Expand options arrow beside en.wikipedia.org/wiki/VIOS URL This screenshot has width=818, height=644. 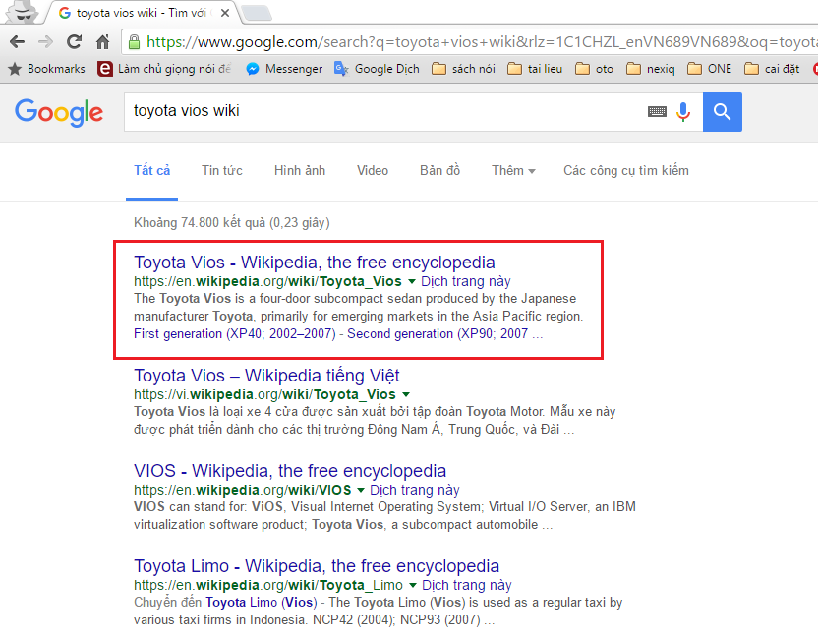coord(361,490)
